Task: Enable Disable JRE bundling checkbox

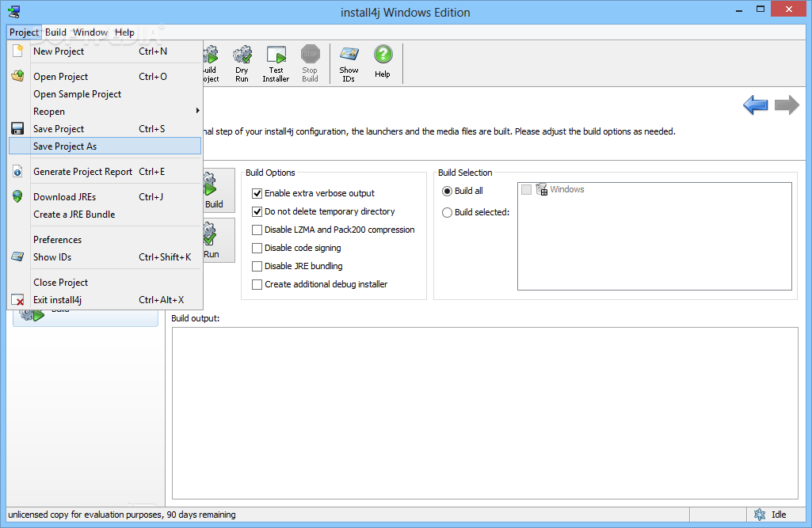Action: click(257, 266)
